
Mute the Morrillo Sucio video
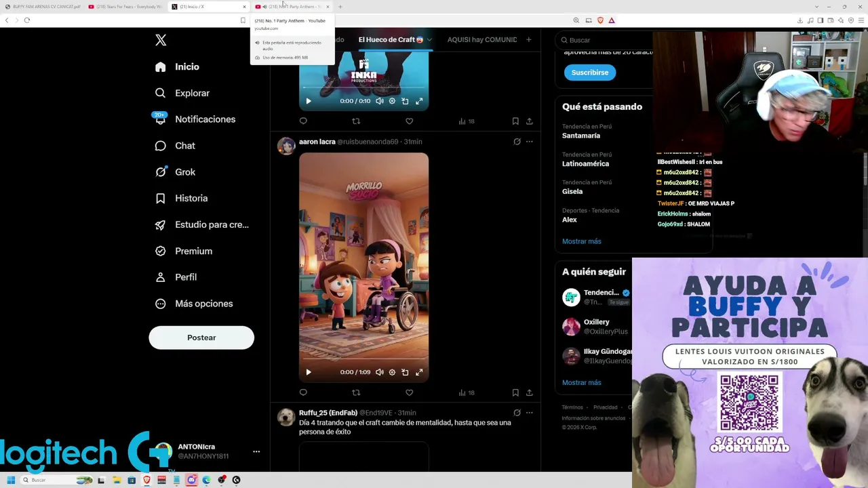(x=380, y=372)
